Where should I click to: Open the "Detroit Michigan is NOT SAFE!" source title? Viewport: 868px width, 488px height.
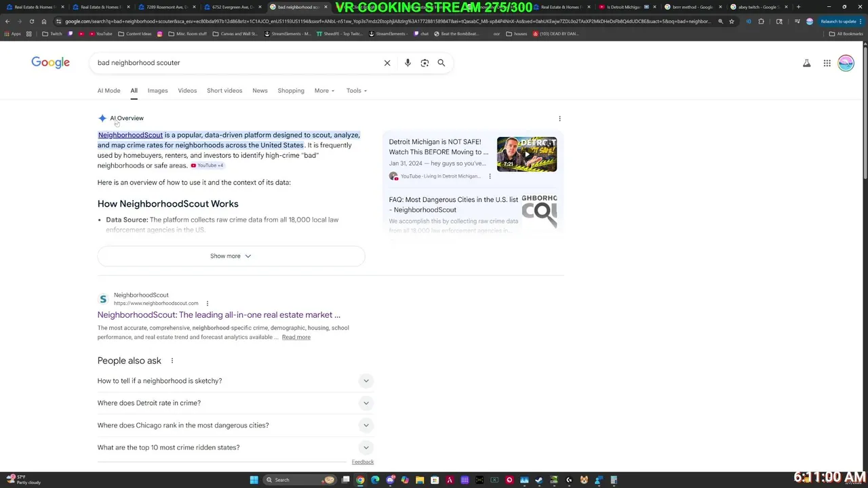(x=438, y=147)
